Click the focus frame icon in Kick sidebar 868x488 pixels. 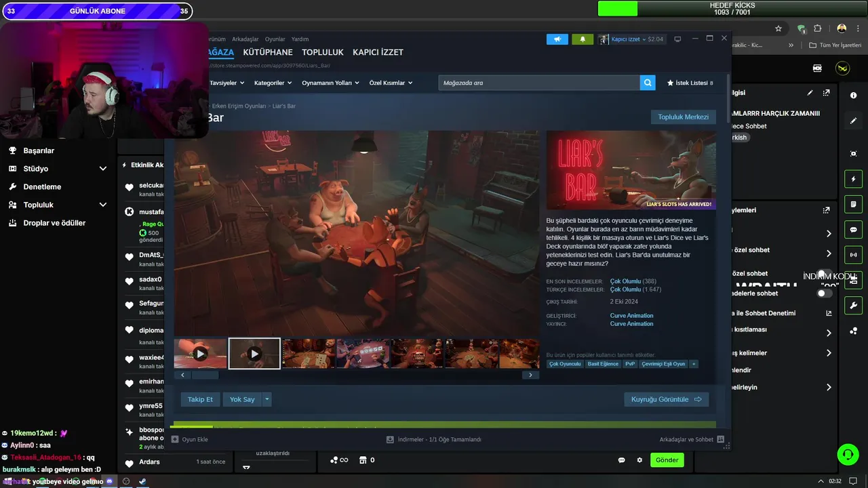853,154
